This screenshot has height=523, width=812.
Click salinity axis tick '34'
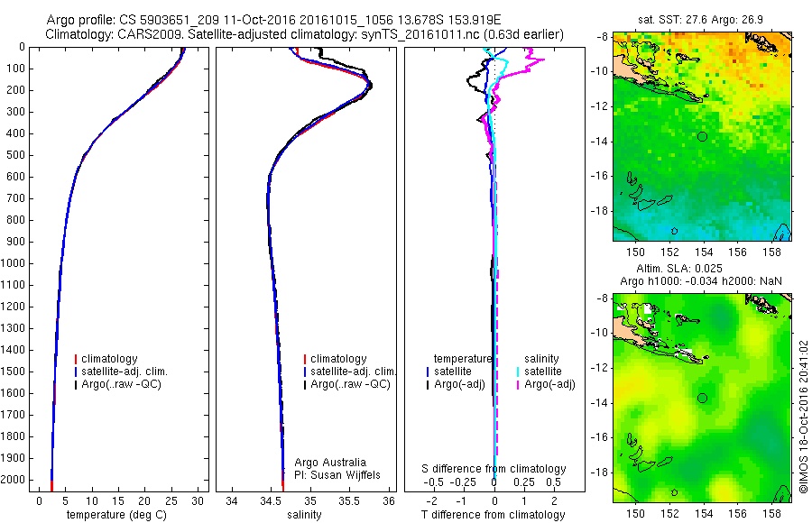(232, 500)
